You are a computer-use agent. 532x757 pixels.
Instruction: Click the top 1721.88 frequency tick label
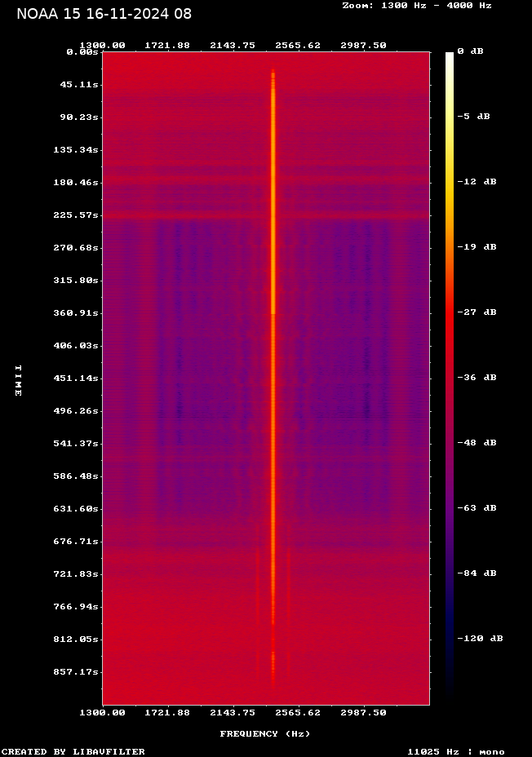tap(167, 45)
